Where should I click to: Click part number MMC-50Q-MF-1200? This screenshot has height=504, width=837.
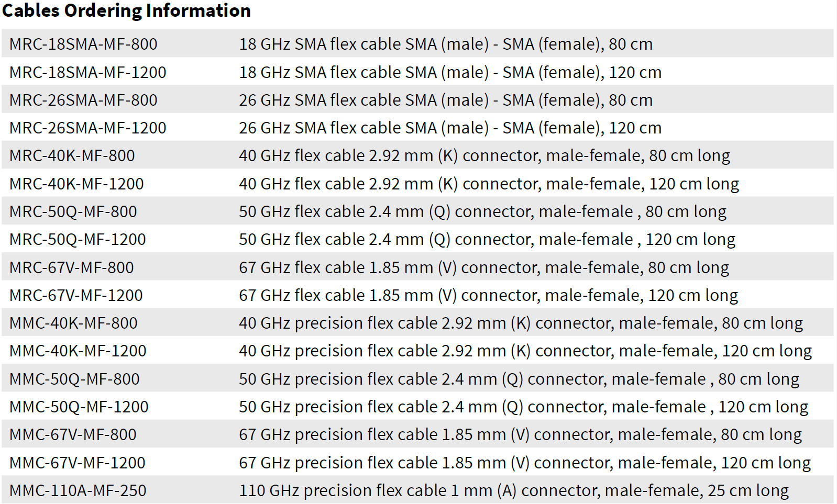tap(79, 407)
